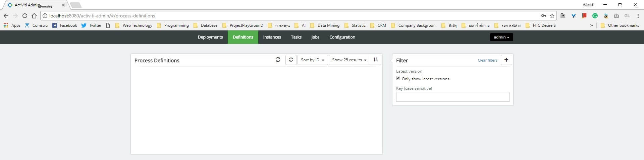Open the Facebook bookmark
The height and width of the screenshot is (160, 644).
[65, 25]
